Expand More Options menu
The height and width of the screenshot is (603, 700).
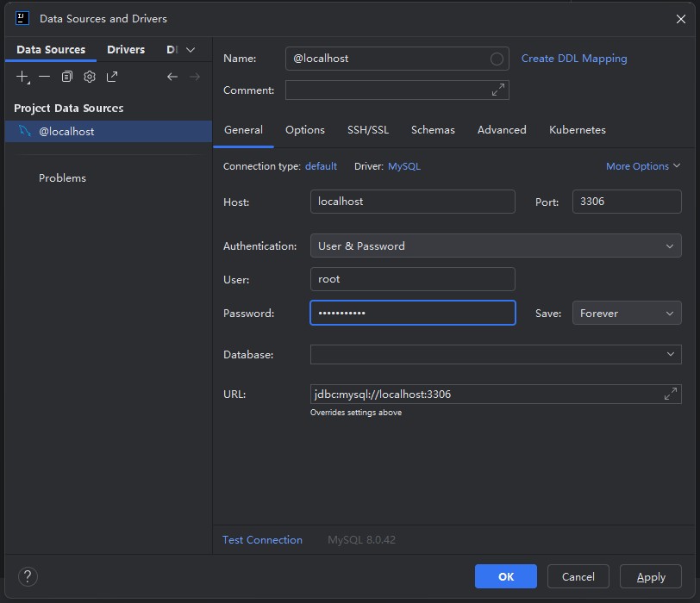[x=643, y=166]
